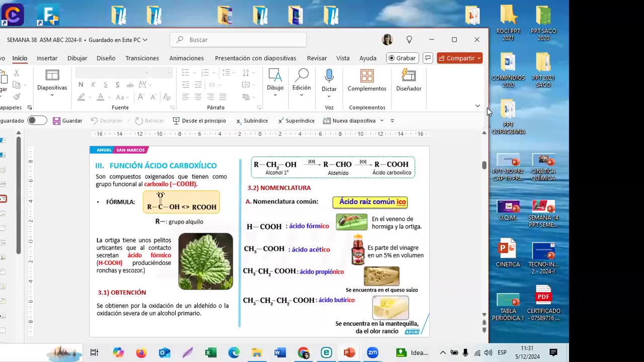
Task: Apply Subíndice formatting
Action: tap(252, 121)
